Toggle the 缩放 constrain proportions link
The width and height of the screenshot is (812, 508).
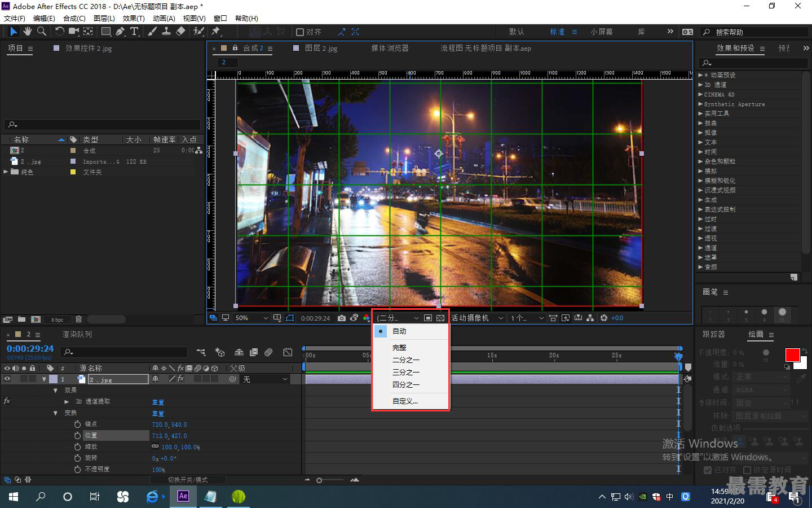click(155, 446)
